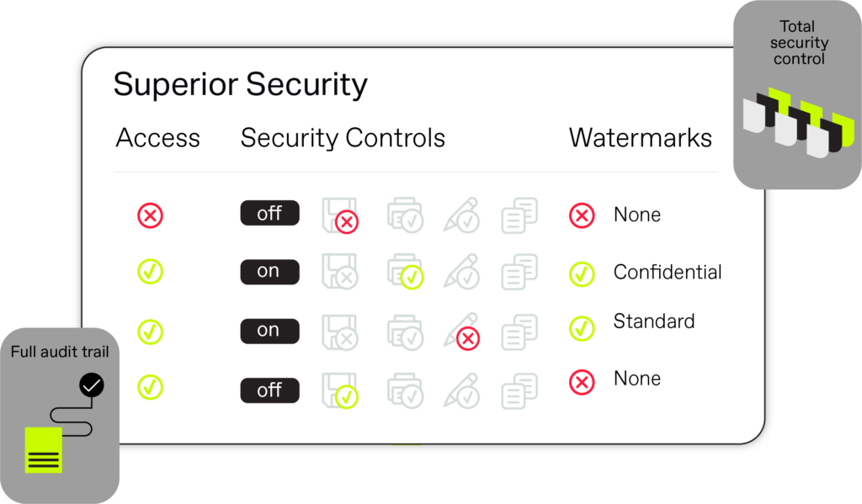This screenshot has height=504, width=862.
Task: Toggle the second row 'on' security switch
Action: (x=270, y=272)
